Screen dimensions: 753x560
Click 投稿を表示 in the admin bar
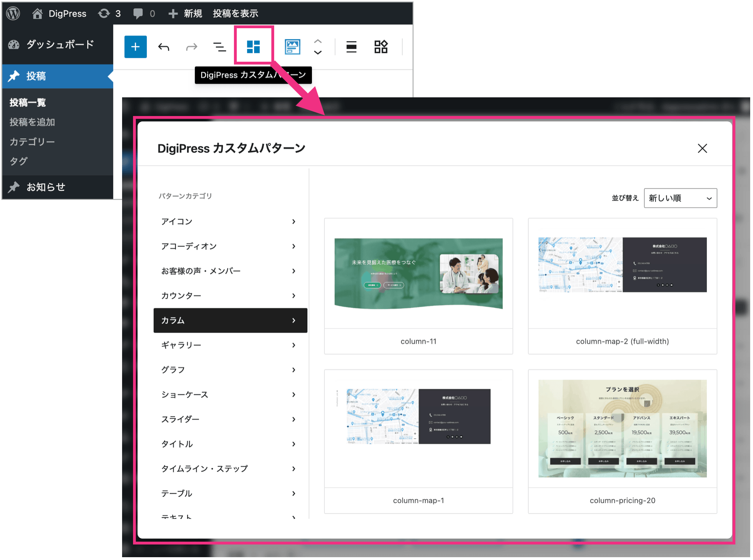pyautogui.click(x=235, y=13)
